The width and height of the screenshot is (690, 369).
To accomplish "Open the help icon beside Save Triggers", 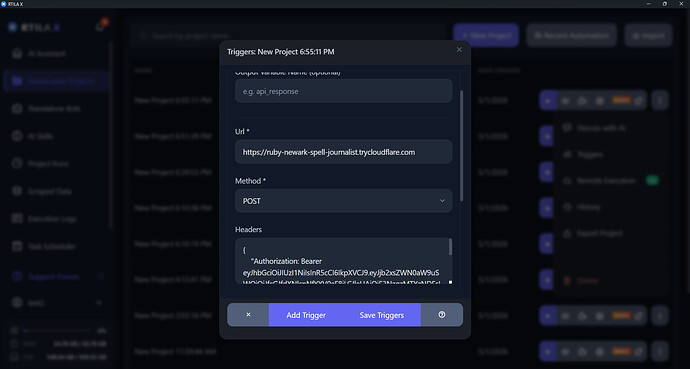I will point(442,314).
